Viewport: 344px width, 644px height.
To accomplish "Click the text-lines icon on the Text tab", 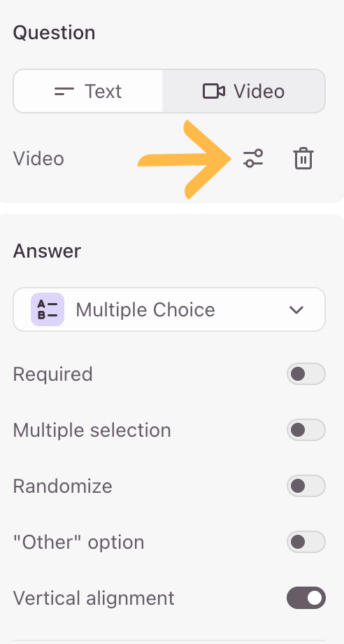I will 64,91.
